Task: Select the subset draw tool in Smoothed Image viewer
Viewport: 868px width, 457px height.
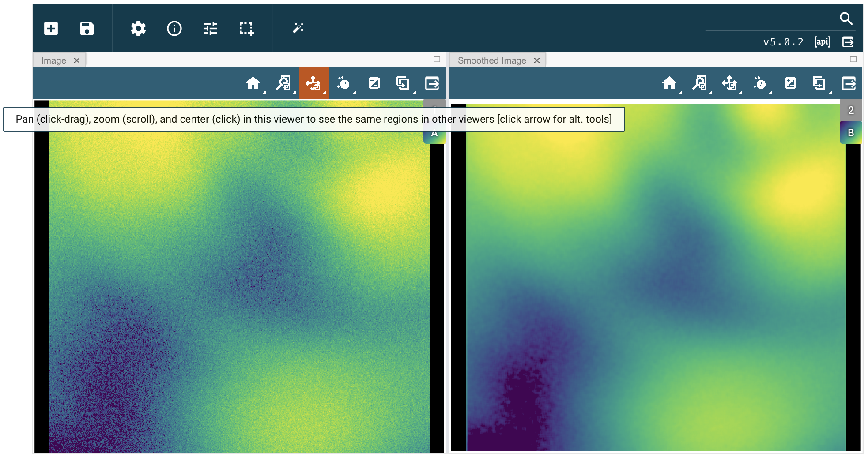Action: [x=759, y=83]
